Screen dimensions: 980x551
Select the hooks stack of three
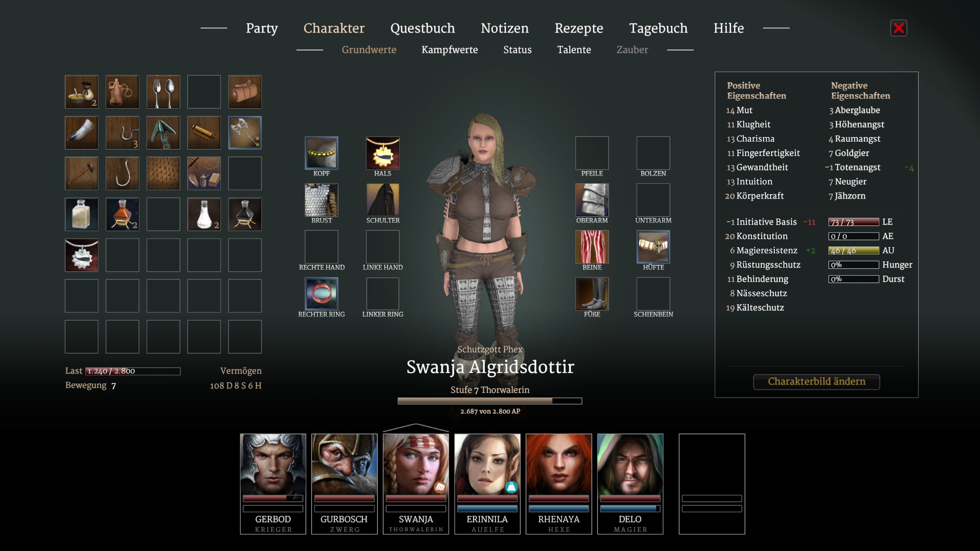(122, 133)
